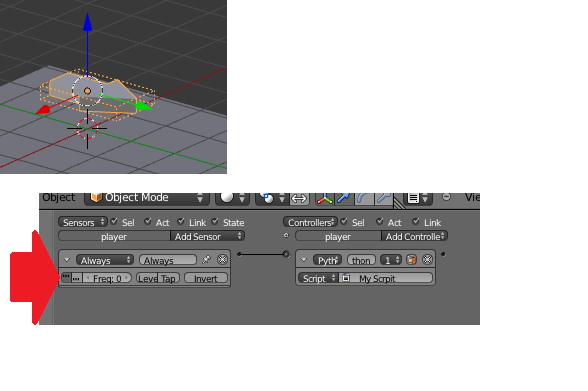This screenshot has height=391, width=588.
Task: Decrease Freq value with left arrow
Action: tap(88, 278)
